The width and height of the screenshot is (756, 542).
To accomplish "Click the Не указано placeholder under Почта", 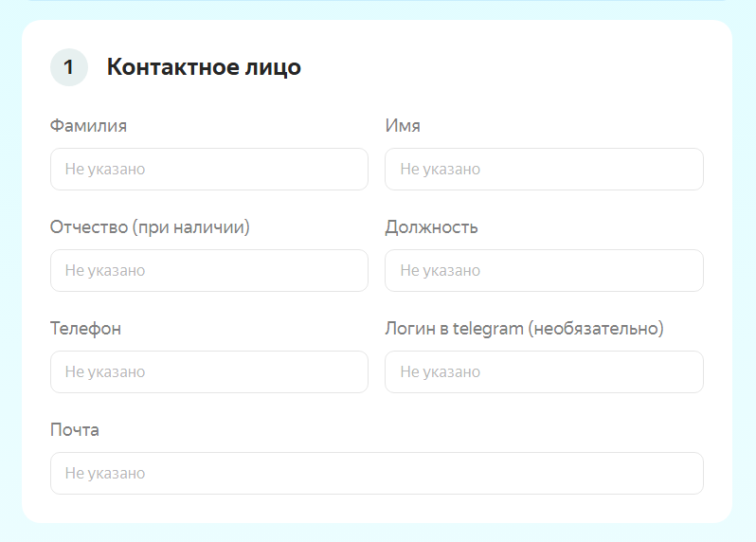I will [x=105, y=473].
